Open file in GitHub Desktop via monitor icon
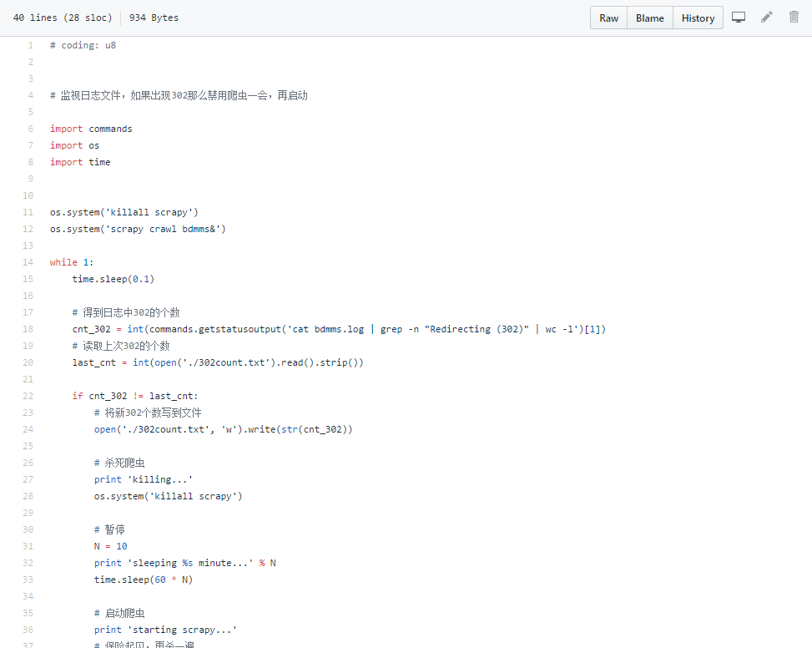The width and height of the screenshot is (812, 648). coord(739,18)
